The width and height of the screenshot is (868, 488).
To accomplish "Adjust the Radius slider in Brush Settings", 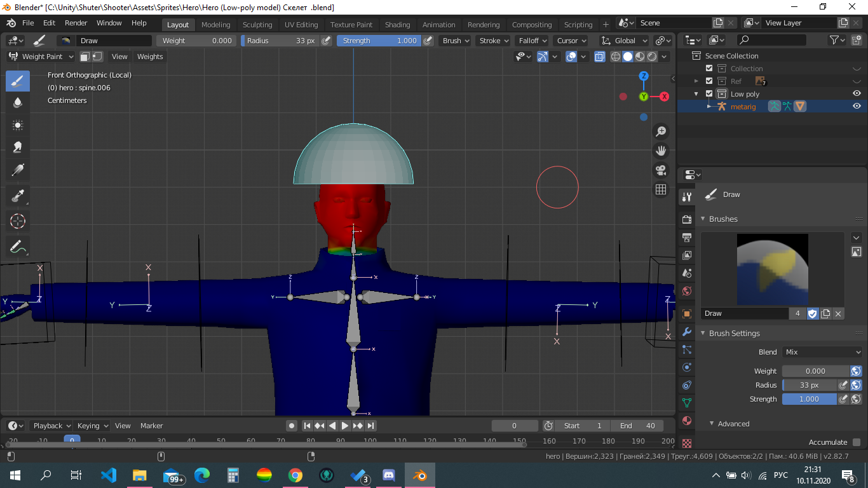I will coord(810,385).
